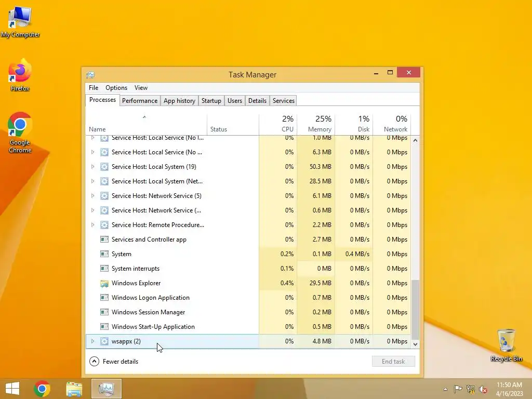Open the Options menu
The image size is (532, 399).
[116, 87]
